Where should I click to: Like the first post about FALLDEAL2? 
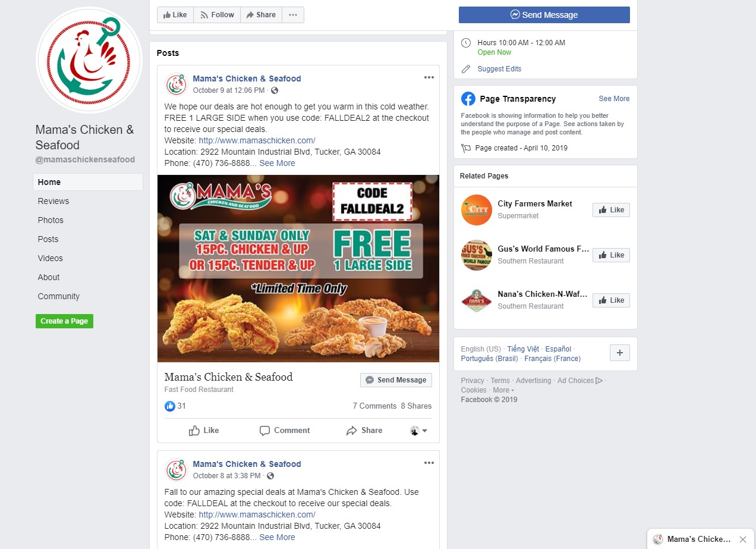point(204,431)
